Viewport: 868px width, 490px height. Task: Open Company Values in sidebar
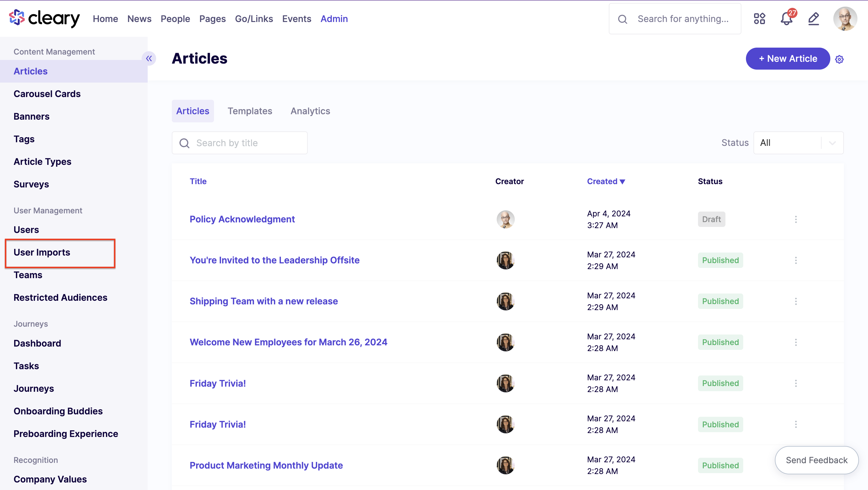[x=50, y=479]
